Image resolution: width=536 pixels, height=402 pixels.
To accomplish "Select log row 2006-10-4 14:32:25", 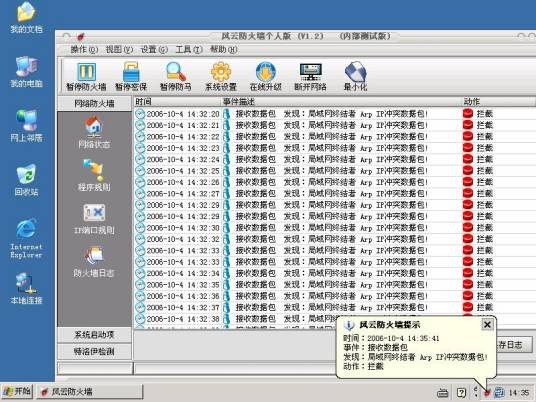I will click(334, 171).
